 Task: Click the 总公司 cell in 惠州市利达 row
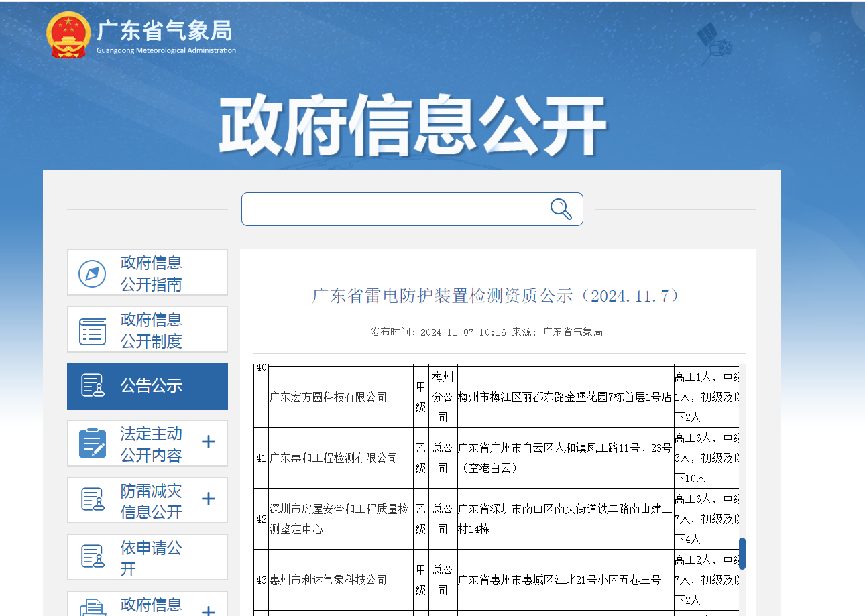pyautogui.click(x=443, y=580)
